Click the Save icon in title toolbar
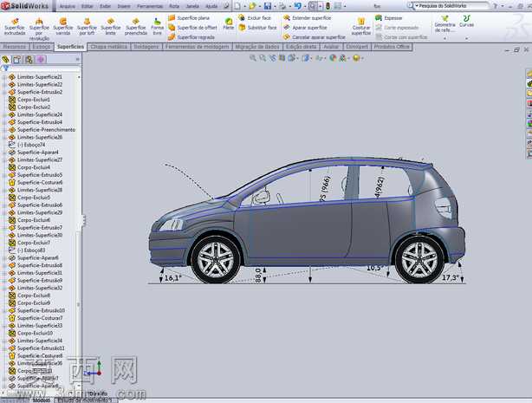Screen dimensions: 532x403 pyautogui.click(x=268, y=6)
